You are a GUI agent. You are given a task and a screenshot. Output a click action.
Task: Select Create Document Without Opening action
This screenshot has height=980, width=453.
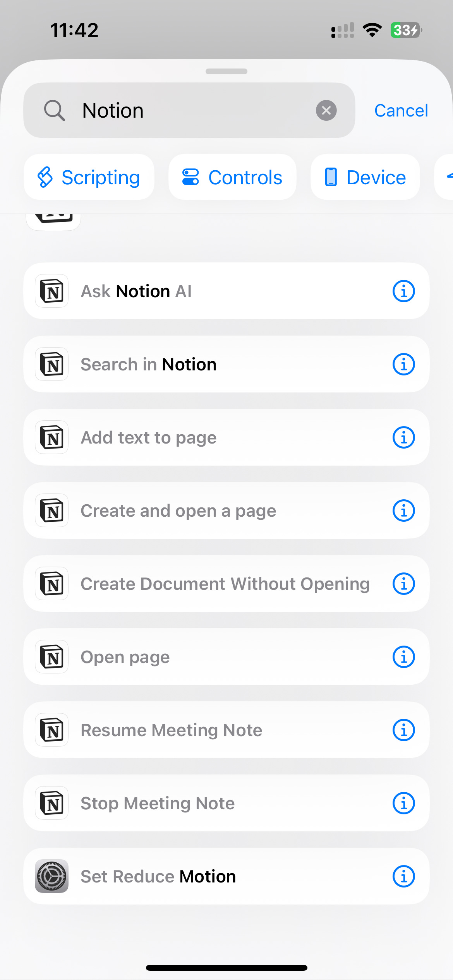226,584
